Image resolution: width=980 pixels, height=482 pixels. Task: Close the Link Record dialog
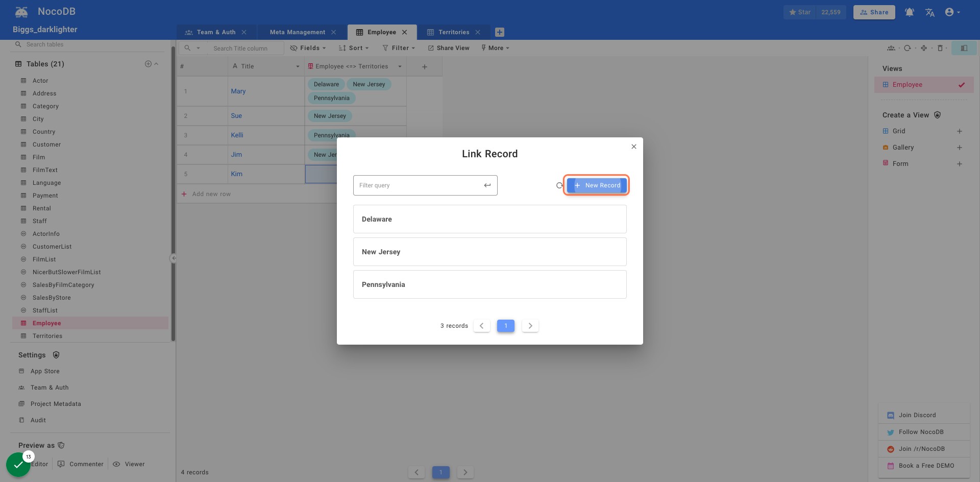click(x=634, y=147)
